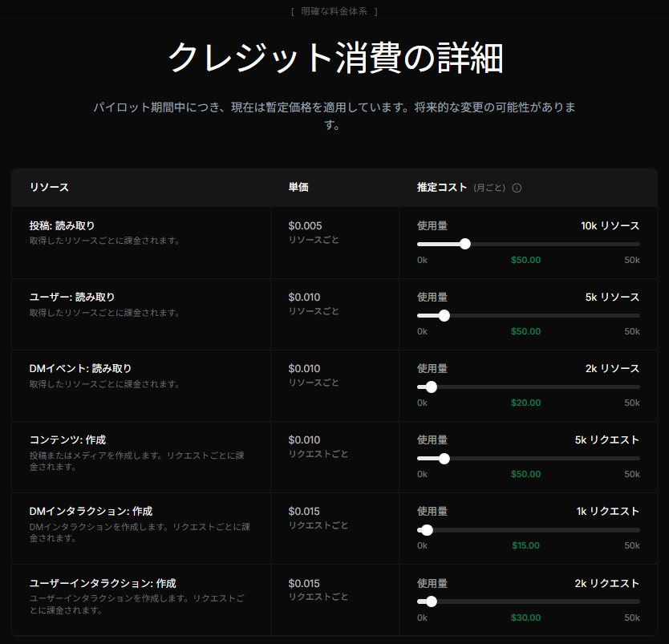Select the slider handle in the 投稿: 読み取り row
This screenshot has width=669, height=644.
pos(466,243)
